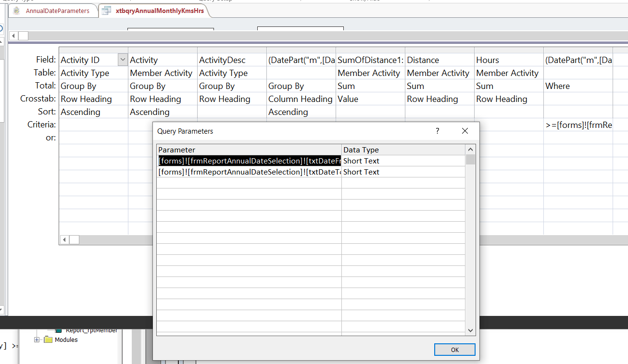Expand the Modules tree node

37,339
